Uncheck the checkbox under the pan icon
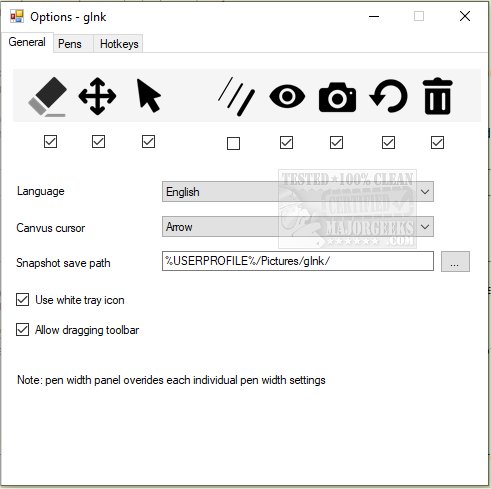 pos(98,142)
